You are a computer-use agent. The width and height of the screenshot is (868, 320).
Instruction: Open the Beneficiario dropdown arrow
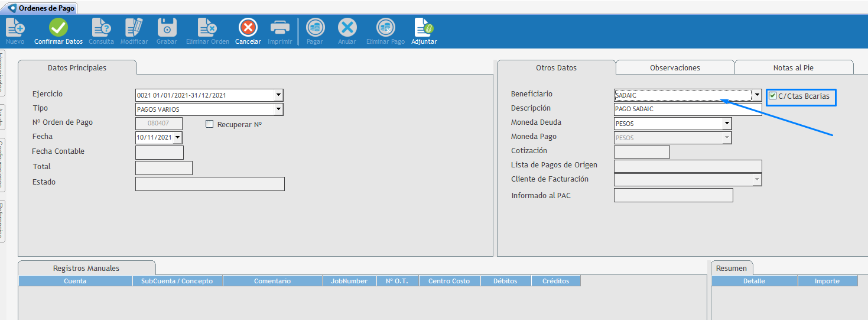click(x=757, y=95)
